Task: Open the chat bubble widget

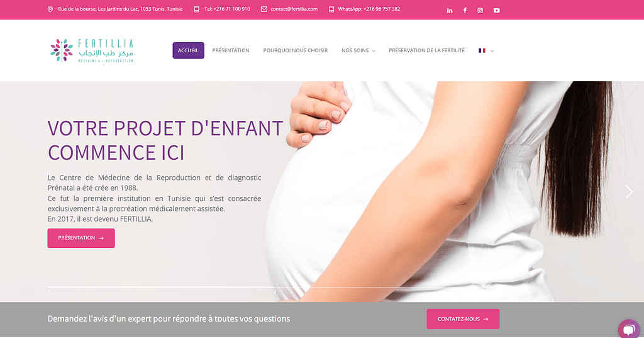Action: 629,329
